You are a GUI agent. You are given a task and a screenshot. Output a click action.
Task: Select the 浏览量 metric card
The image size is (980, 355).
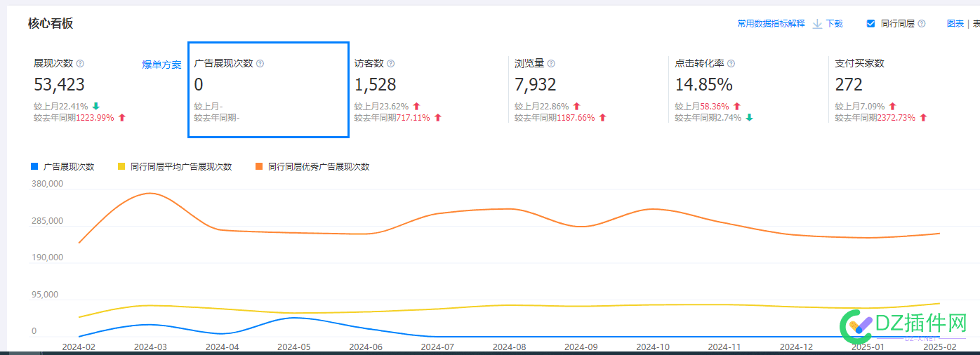(588, 89)
